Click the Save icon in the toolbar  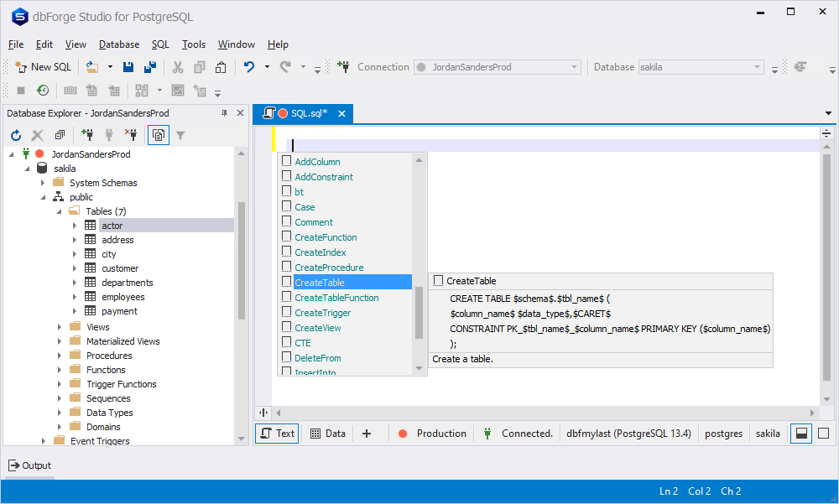click(128, 67)
